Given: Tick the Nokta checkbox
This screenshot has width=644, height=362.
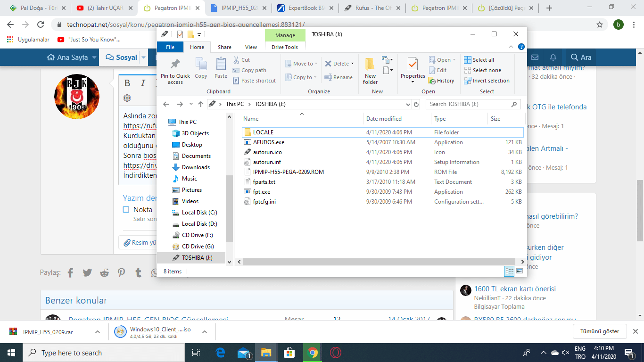Looking at the screenshot, I should click(x=126, y=209).
